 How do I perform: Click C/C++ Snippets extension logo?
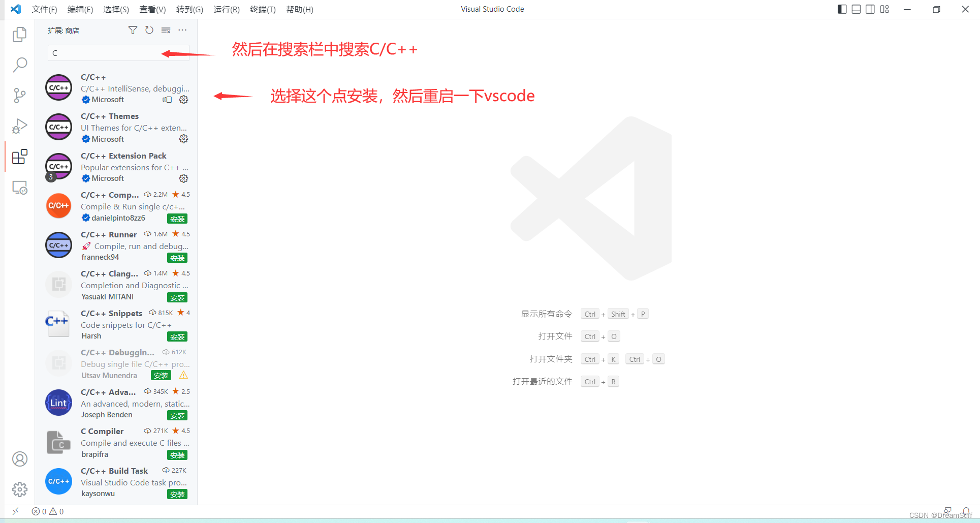point(58,324)
